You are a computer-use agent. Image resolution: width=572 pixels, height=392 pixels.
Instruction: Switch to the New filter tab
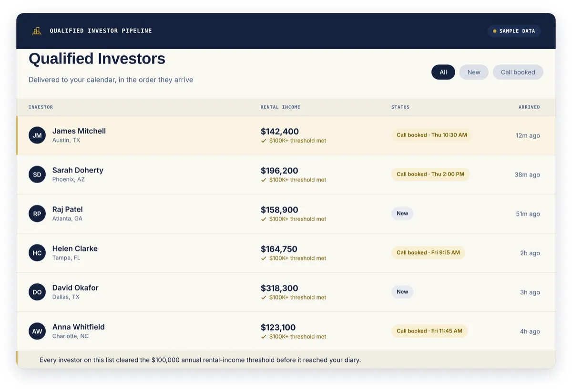(x=474, y=72)
